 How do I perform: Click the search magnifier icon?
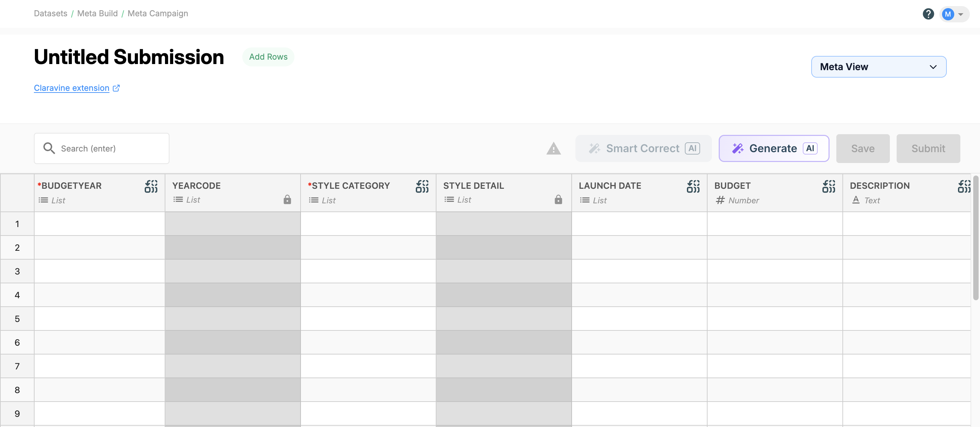(x=49, y=148)
